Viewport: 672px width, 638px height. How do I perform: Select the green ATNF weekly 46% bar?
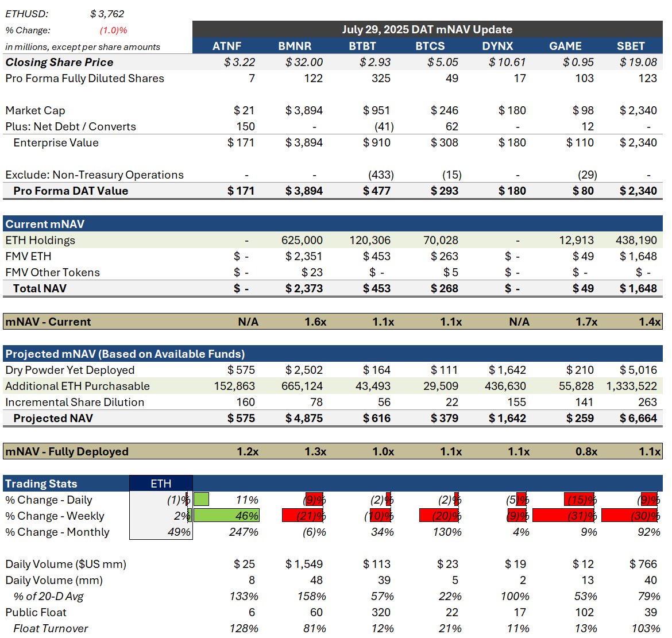(x=226, y=516)
